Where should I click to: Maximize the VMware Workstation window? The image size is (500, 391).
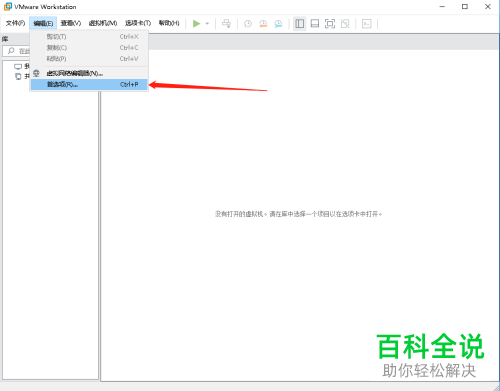coord(465,6)
